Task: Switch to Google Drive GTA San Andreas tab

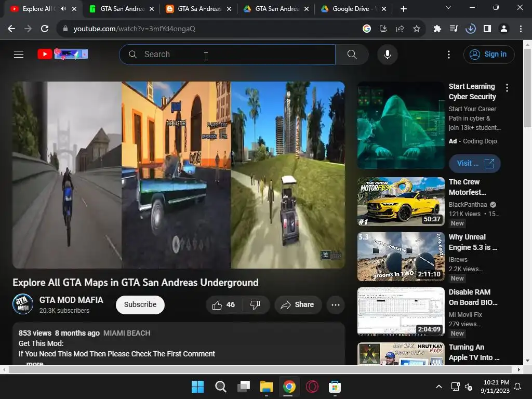Action: 276,9
